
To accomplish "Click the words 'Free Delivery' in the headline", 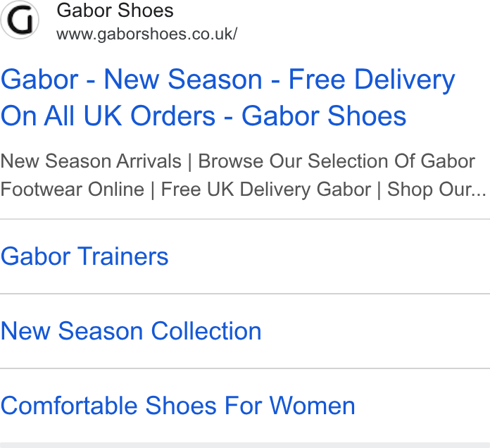I will (372, 80).
